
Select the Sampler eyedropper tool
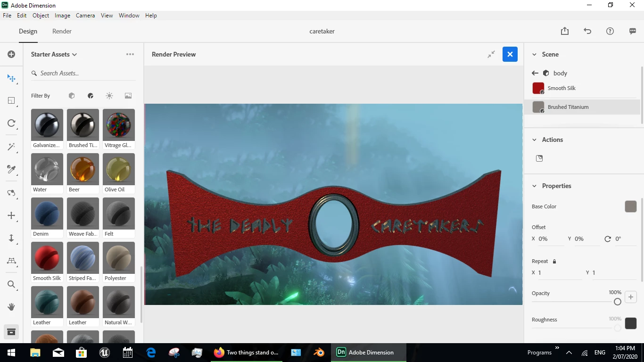pyautogui.click(x=11, y=169)
